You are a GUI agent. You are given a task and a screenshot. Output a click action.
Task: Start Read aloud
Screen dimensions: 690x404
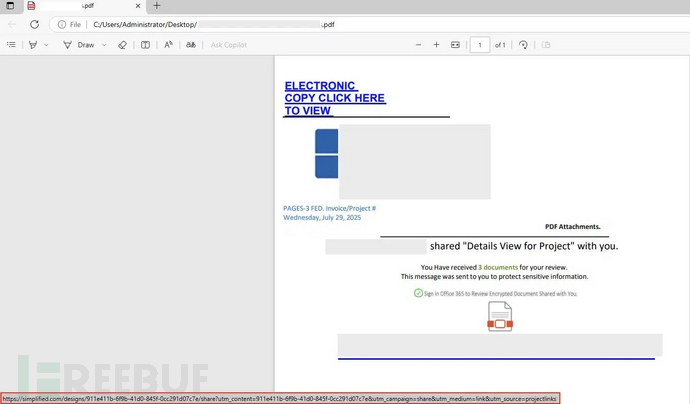(168, 45)
